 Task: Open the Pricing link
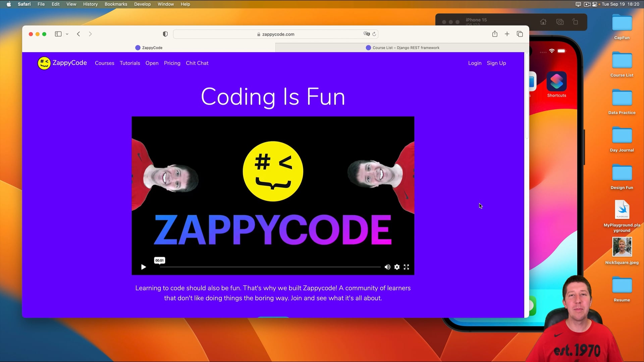point(172,63)
